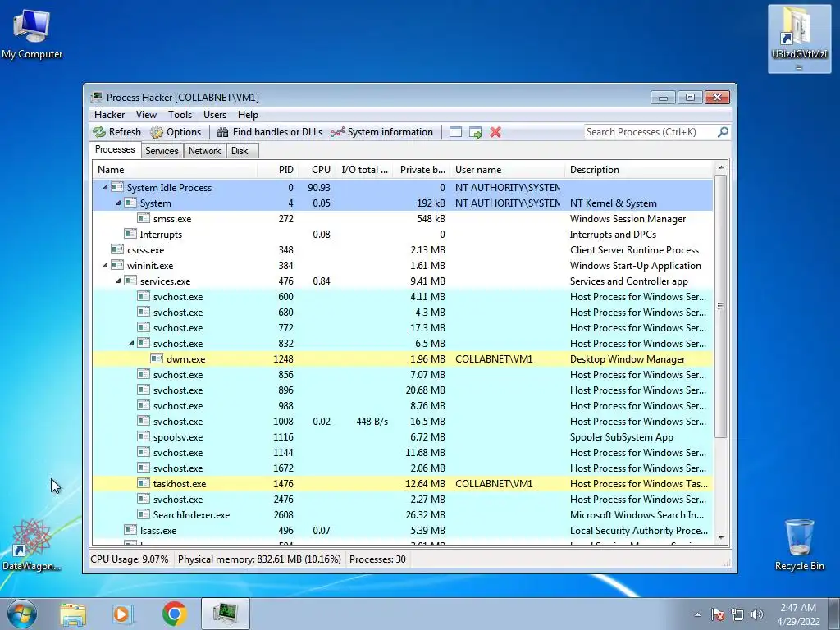Select svchost.exe with PID 2476
The height and width of the screenshot is (630, 840).
tap(403, 500)
